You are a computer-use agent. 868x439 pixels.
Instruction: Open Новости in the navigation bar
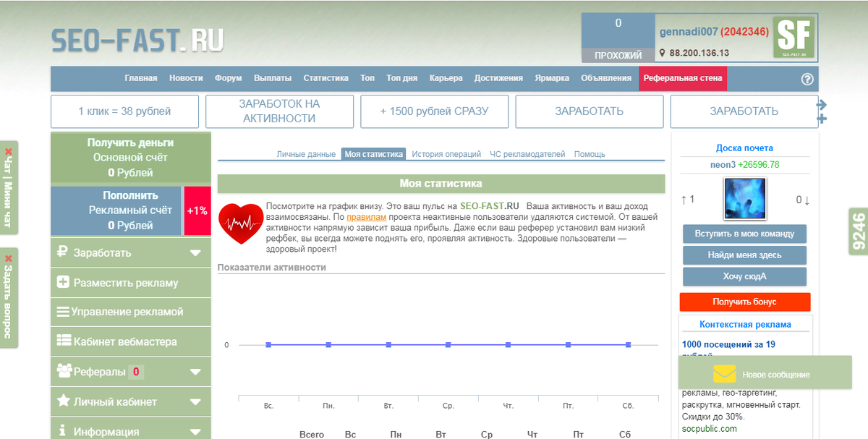tap(186, 78)
